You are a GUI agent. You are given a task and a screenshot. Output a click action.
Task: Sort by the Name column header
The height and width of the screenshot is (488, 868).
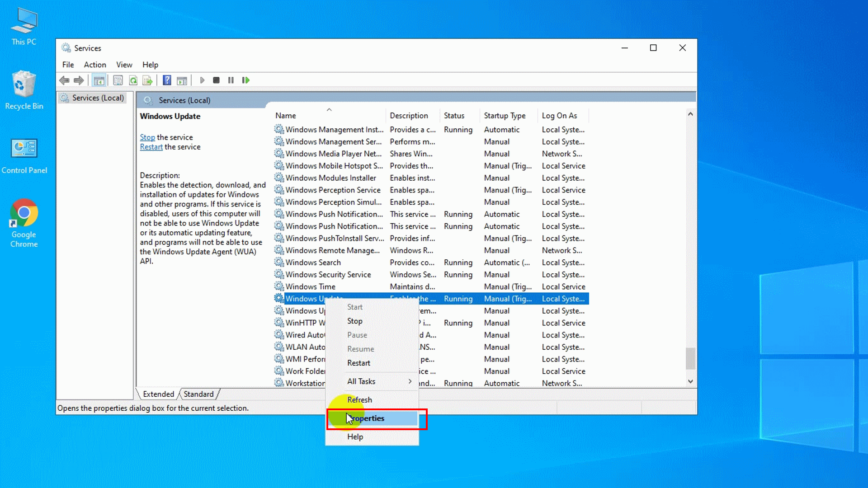(x=329, y=116)
